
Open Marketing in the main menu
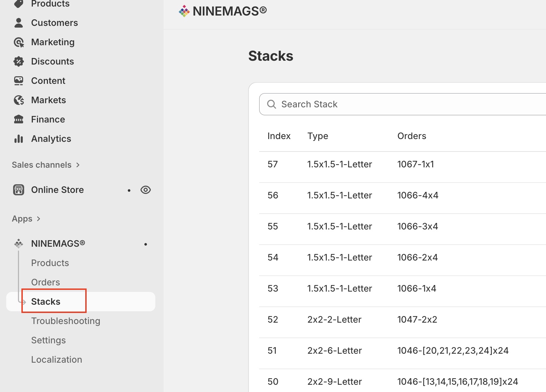(x=53, y=42)
